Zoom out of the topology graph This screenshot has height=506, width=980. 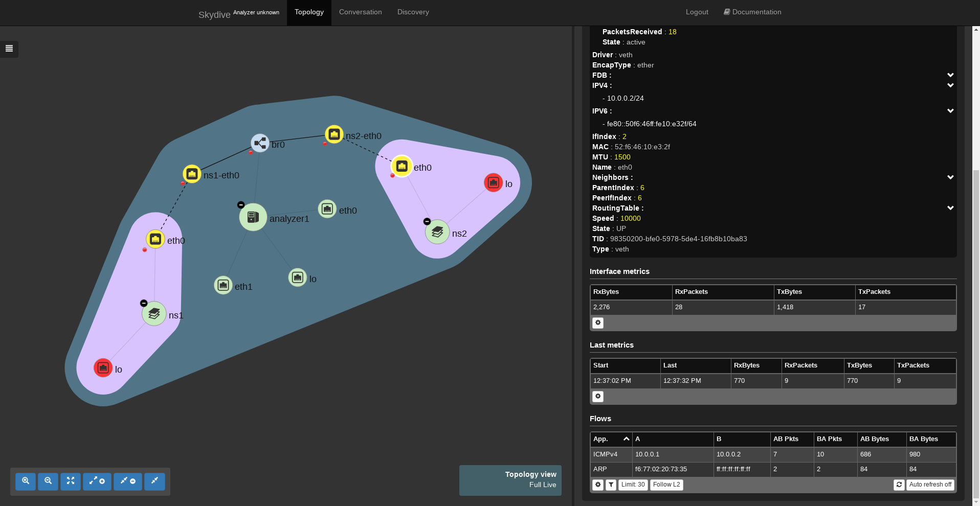point(48,481)
